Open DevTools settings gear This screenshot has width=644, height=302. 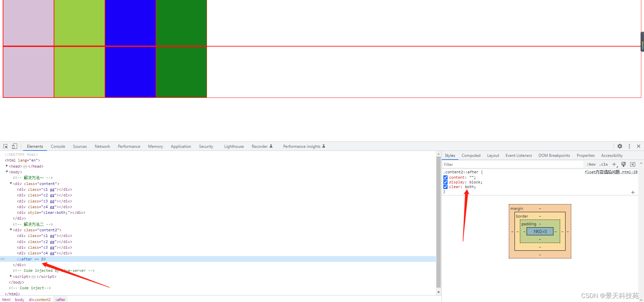tap(620, 146)
